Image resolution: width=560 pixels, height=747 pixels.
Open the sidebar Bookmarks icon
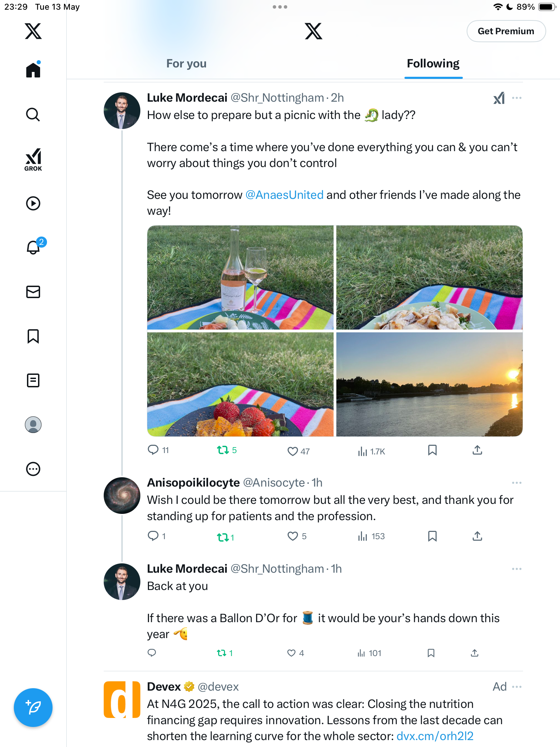(x=33, y=336)
